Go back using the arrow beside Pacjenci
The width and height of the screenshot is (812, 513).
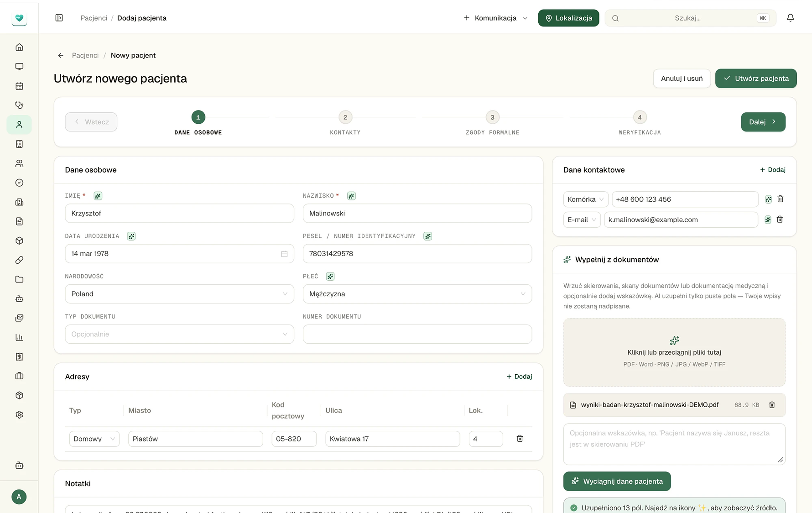(61, 55)
